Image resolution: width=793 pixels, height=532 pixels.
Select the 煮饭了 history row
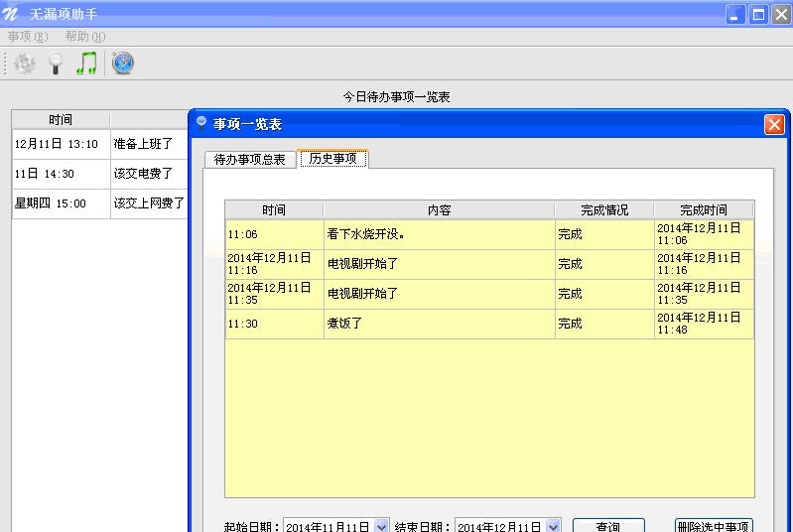tap(437, 324)
